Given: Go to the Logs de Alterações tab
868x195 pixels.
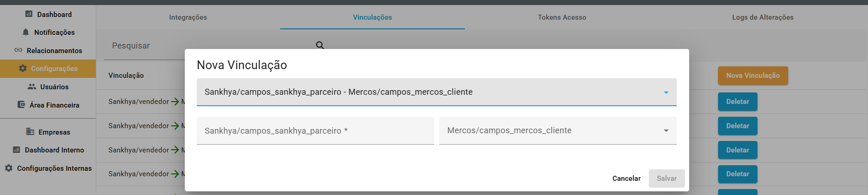Looking at the screenshot, I should click(x=763, y=17).
